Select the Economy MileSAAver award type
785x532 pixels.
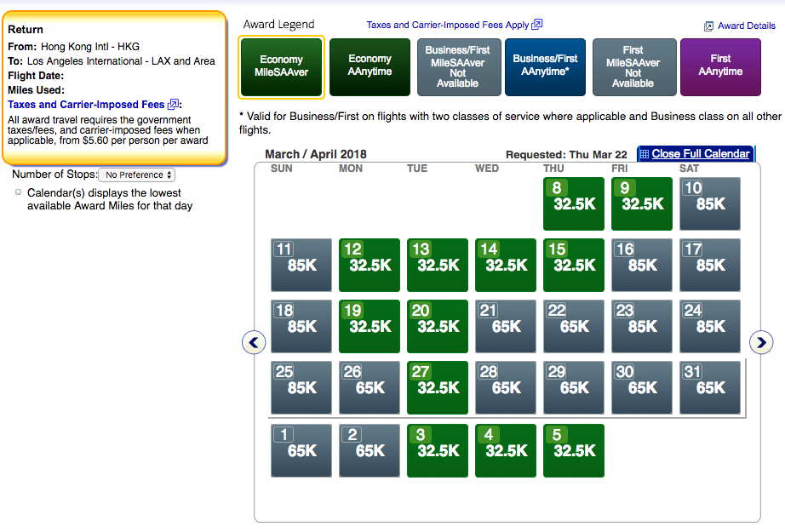282,66
